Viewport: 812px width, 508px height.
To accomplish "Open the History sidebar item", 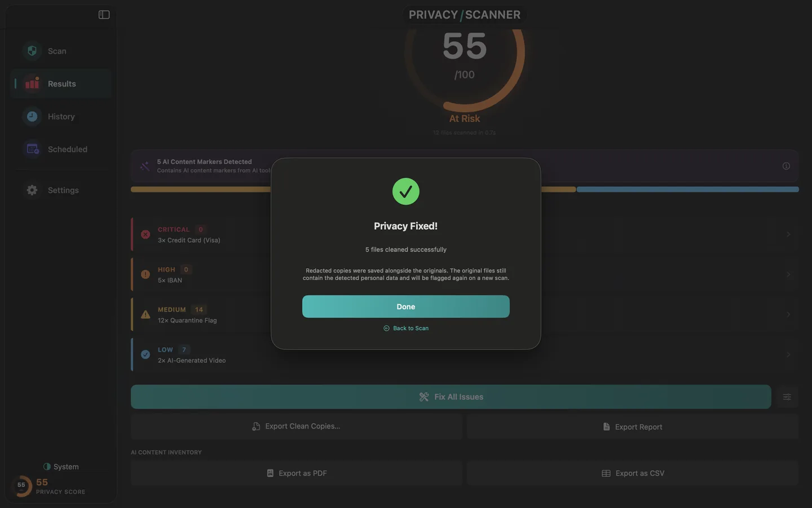I will pyautogui.click(x=61, y=116).
